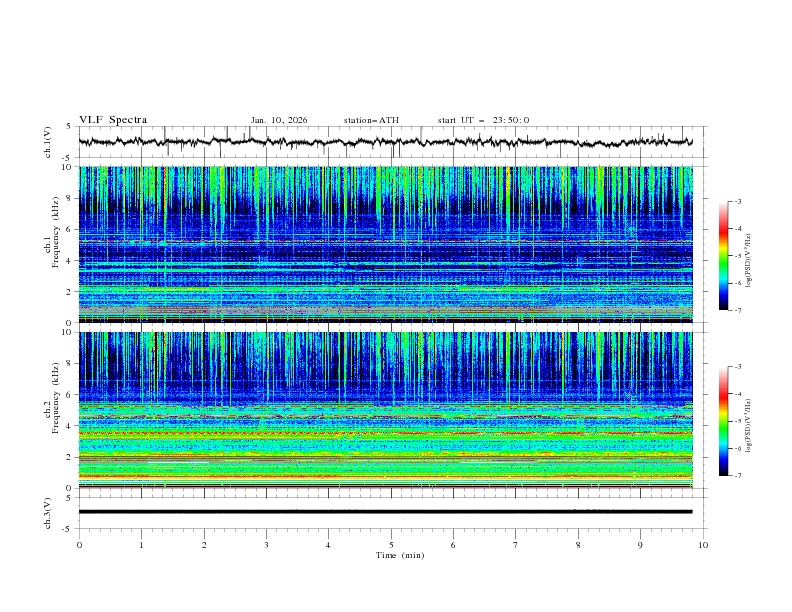Click the time axis end label '10'
The image size is (792, 612).
click(703, 545)
